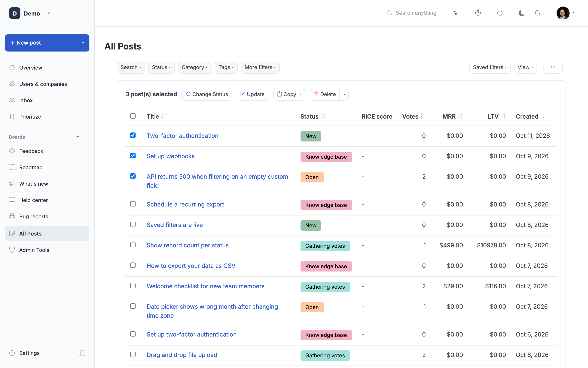Click the AI sparkle icon in header
Screen dimensions: 588x368
click(455, 13)
